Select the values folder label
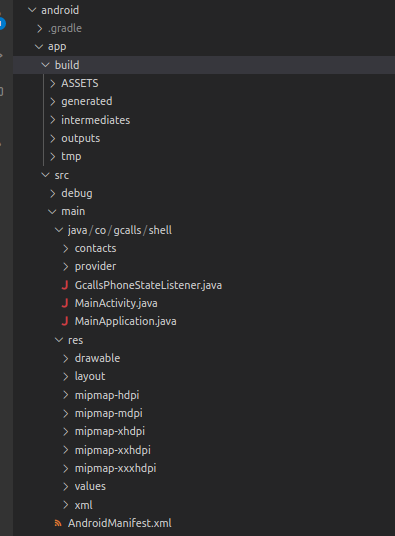 click(90, 486)
